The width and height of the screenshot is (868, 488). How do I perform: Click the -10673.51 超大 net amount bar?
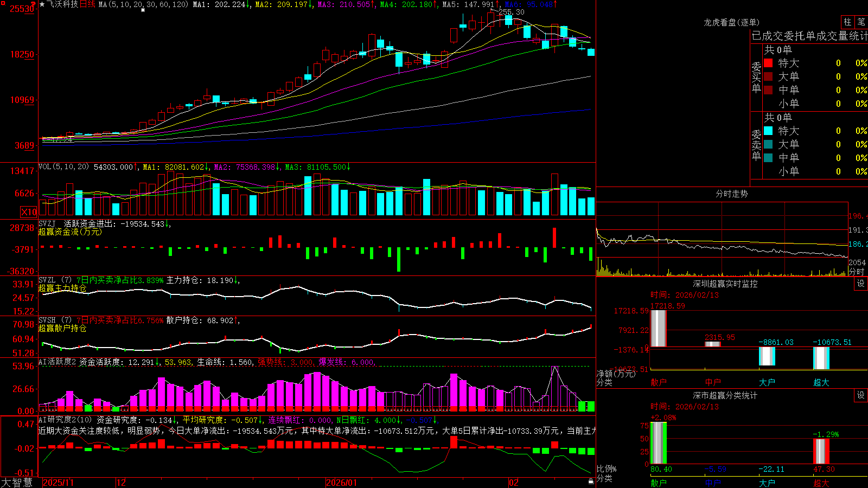tap(821, 358)
